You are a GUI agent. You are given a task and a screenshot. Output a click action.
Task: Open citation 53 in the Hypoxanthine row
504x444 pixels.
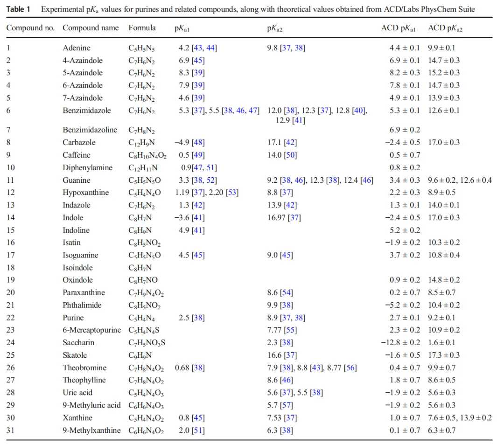coord(232,193)
